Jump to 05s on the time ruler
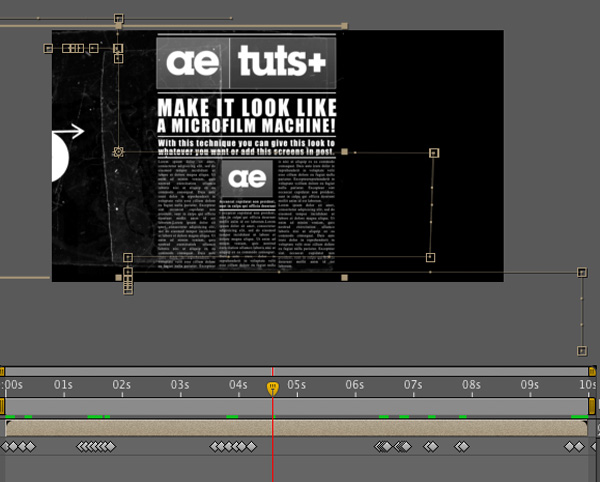600x482 pixels. click(297, 384)
